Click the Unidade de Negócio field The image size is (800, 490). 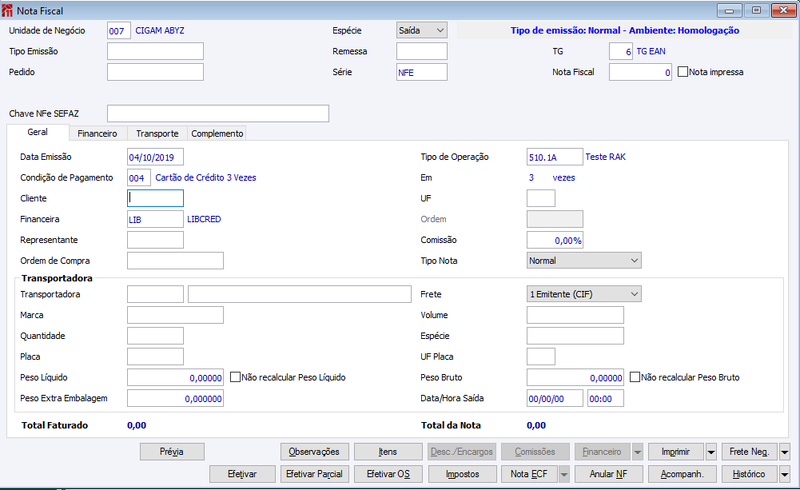click(119, 31)
